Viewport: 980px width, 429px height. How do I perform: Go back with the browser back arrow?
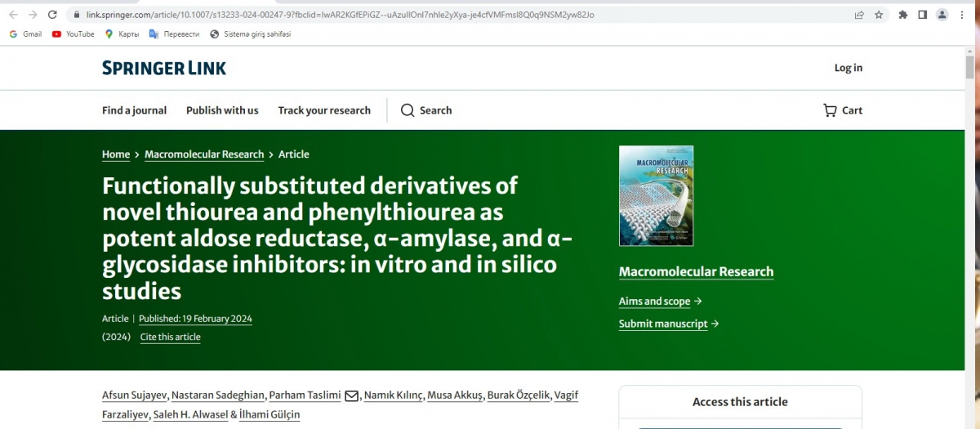point(13,15)
